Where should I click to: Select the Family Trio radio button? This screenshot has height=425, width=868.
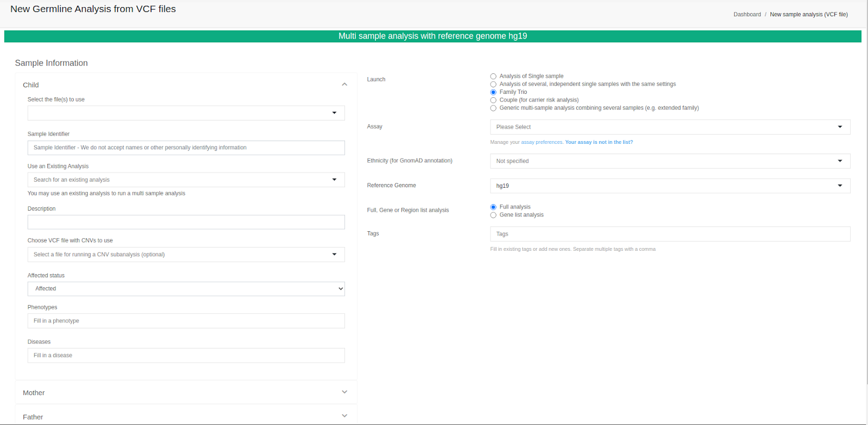point(493,92)
